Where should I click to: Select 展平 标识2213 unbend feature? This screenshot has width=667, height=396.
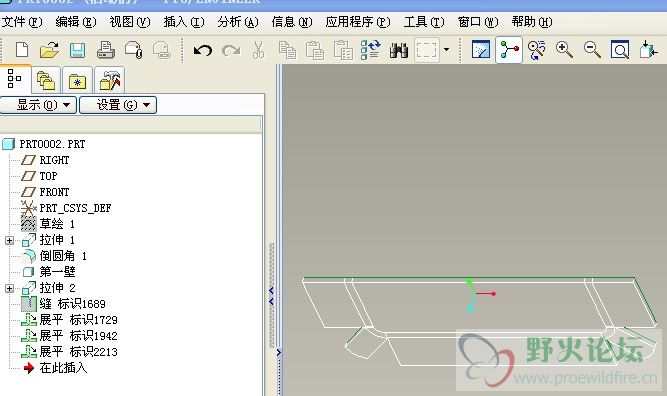click(78, 352)
